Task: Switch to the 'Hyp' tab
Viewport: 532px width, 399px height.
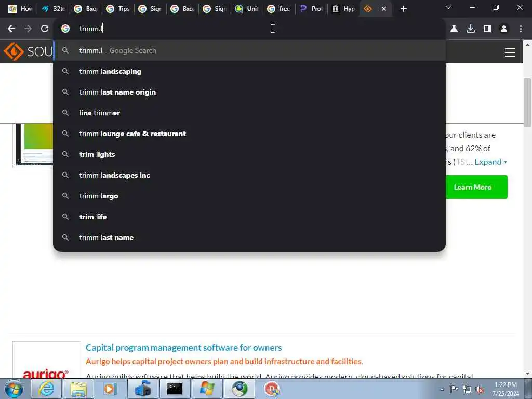Action: pyautogui.click(x=344, y=9)
